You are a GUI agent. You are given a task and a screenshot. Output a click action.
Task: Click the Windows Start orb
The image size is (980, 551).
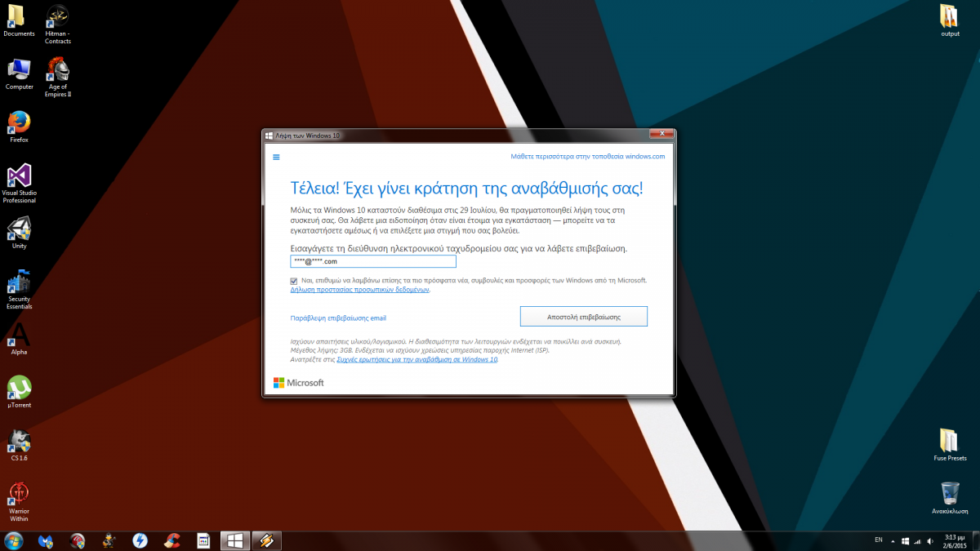pos(14,540)
